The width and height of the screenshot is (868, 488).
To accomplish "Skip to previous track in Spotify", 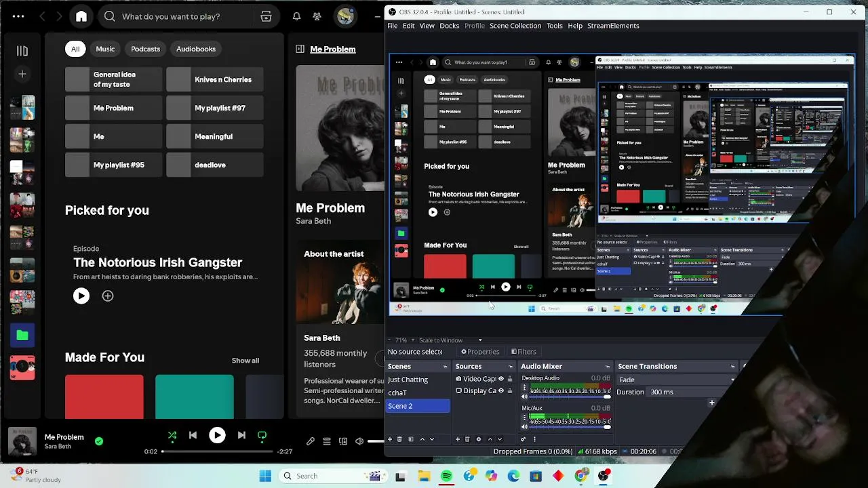I will [x=193, y=436].
